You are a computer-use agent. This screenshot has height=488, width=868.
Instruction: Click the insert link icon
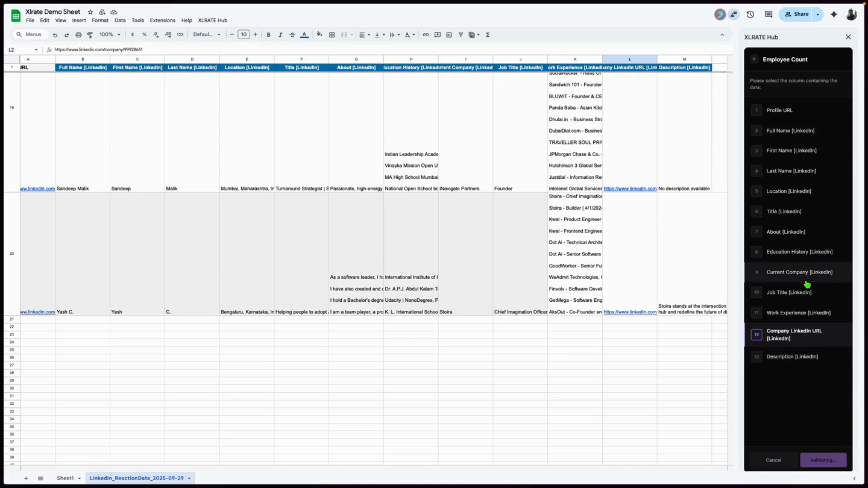(426, 35)
